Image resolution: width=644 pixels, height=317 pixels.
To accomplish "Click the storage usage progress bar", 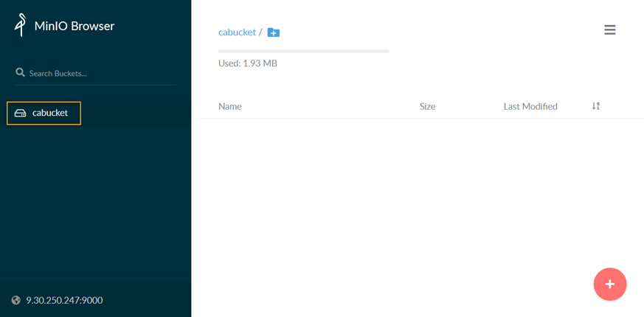I will coord(303,52).
